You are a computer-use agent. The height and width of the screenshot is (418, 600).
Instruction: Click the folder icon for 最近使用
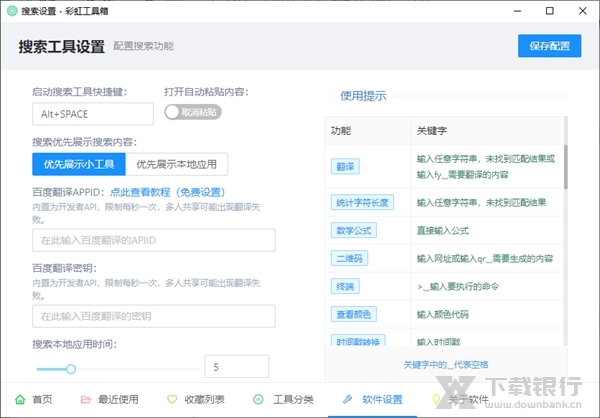point(86,400)
